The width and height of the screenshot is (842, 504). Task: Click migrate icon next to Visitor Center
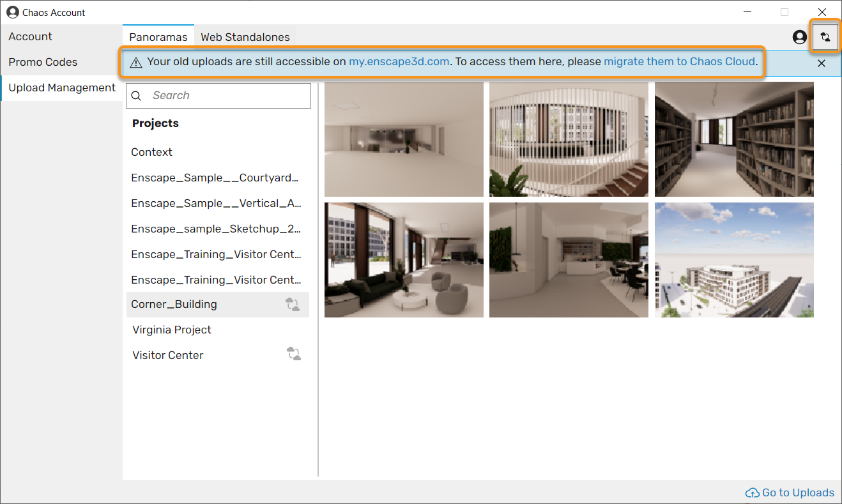click(x=293, y=354)
